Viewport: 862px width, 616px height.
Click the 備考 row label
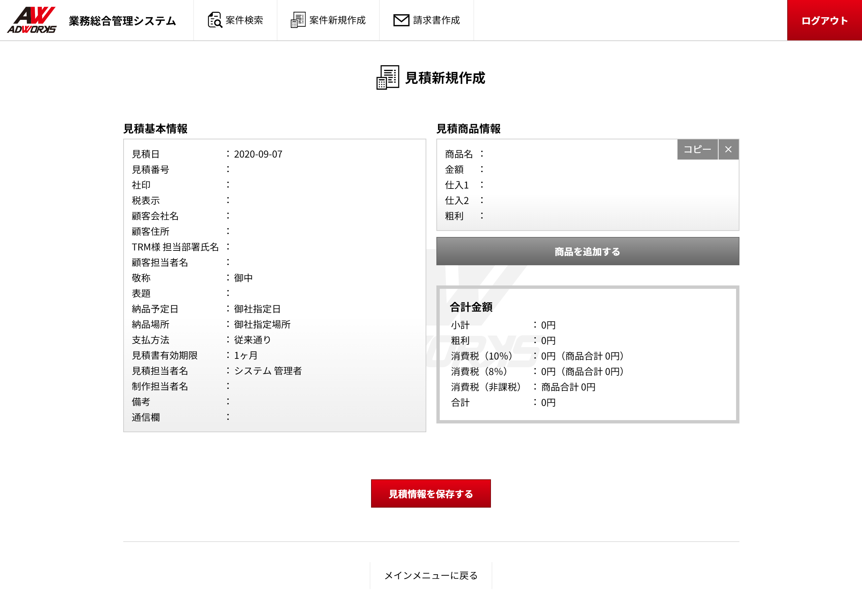[141, 402]
